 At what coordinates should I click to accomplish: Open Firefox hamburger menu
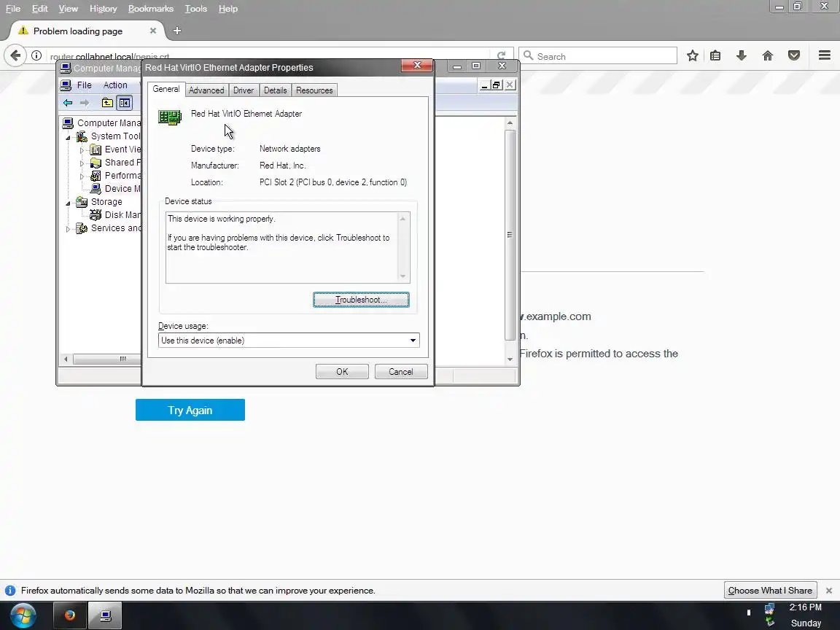coord(825,55)
